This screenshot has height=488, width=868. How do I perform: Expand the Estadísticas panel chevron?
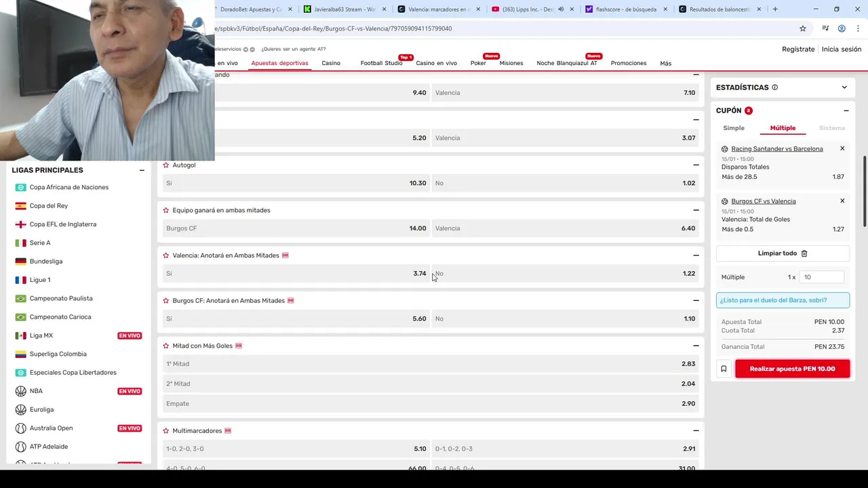[844, 87]
